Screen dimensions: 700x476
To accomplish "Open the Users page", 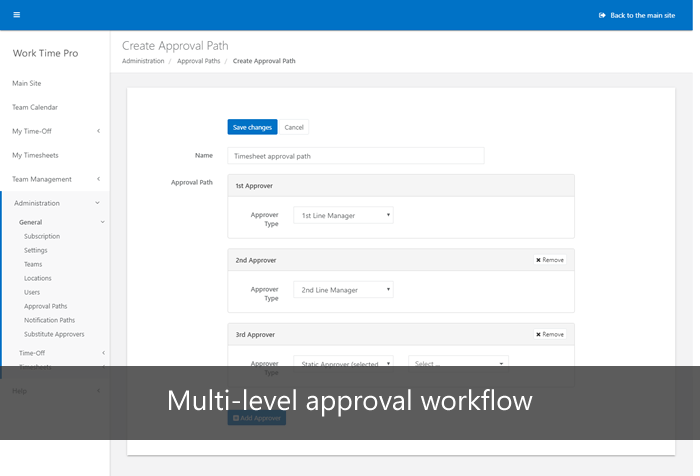I will point(32,292).
